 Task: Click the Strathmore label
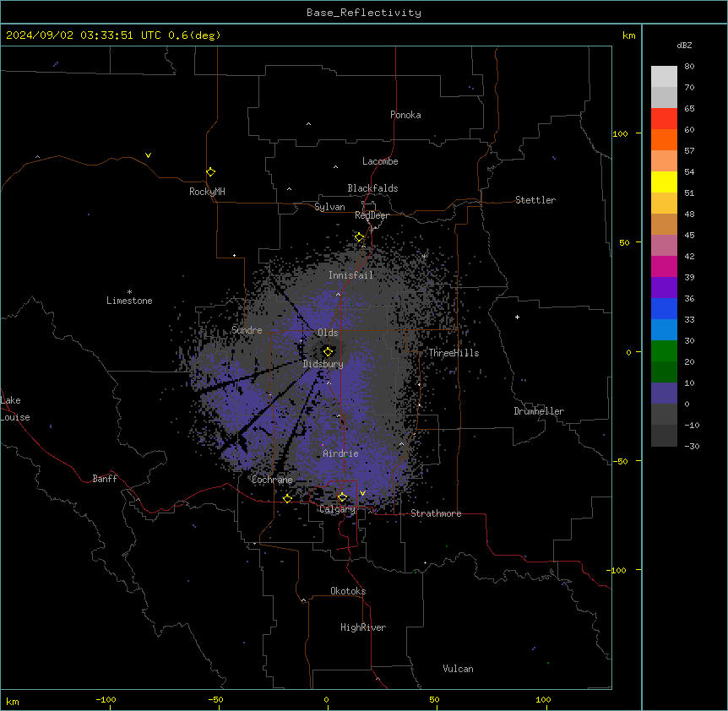click(436, 513)
